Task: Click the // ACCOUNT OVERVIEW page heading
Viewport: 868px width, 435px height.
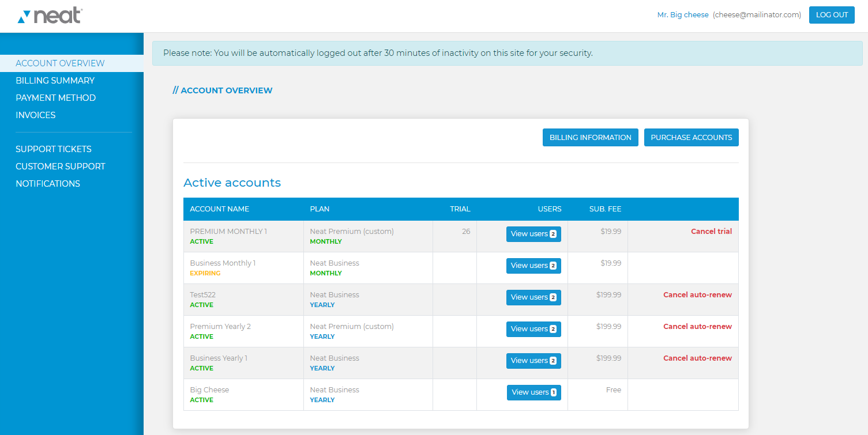Action: click(223, 90)
